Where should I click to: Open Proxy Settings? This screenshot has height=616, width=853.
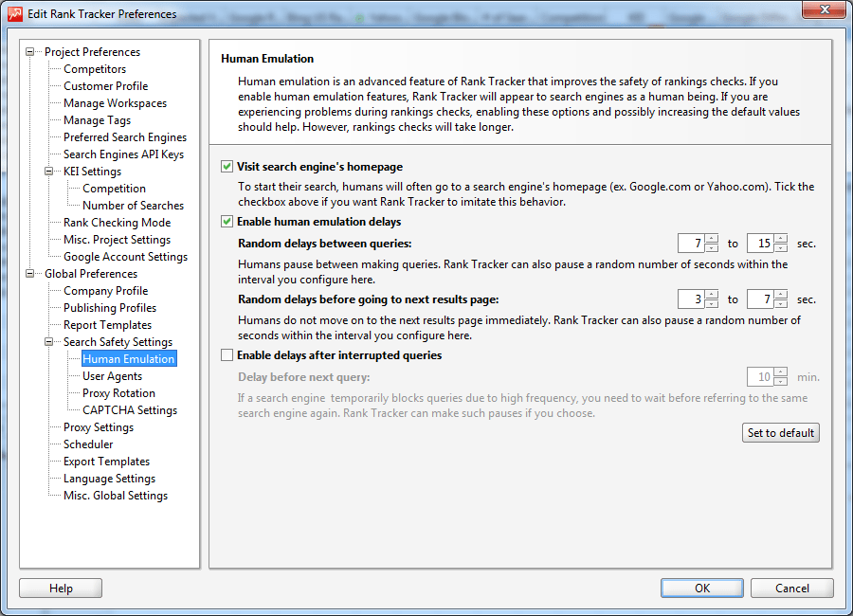click(99, 427)
